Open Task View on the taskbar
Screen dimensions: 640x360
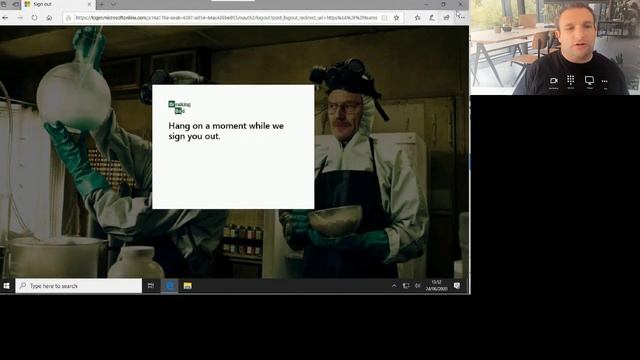point(151,286)
